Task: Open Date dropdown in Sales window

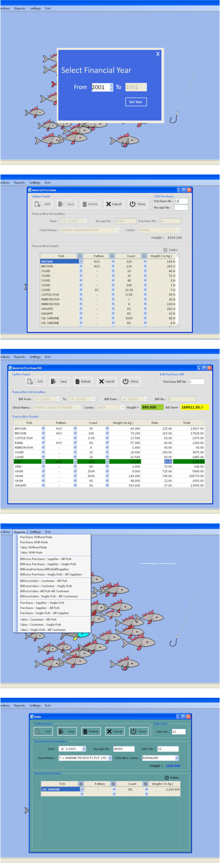Action: (x=84, y=749)
